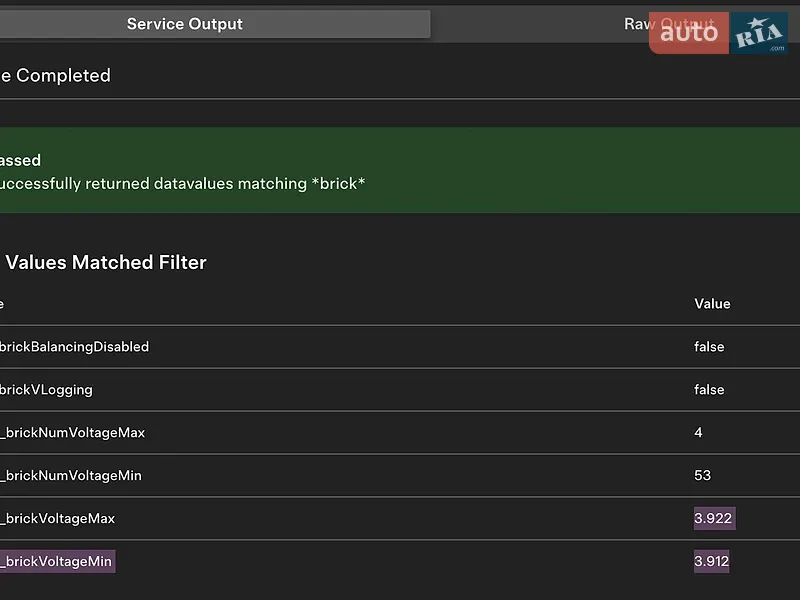This screenshot has height=600, width=800.
Task: Select the green Passed status banner
Action: click(x=400, y=170)
